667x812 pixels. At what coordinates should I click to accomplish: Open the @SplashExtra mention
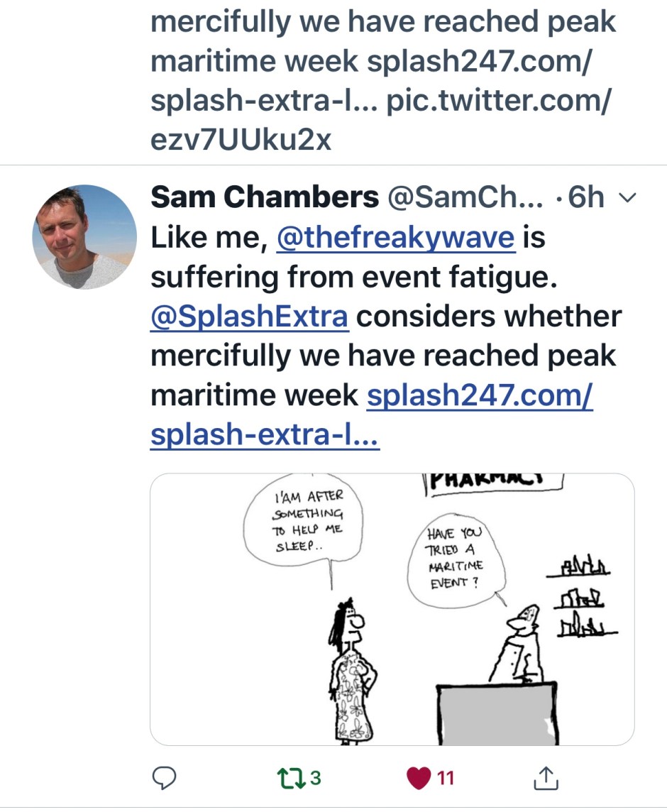pyautogui.click(x=249, y=317)
